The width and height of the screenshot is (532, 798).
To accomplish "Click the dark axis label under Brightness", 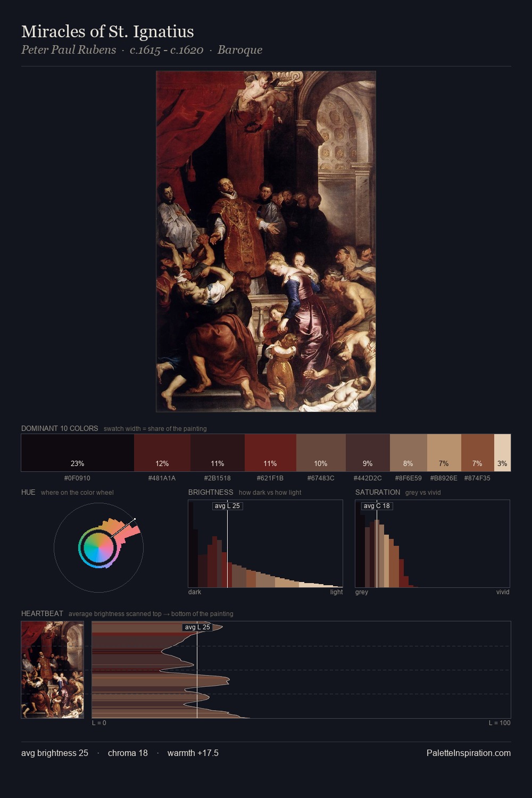I will pos(195,592).
